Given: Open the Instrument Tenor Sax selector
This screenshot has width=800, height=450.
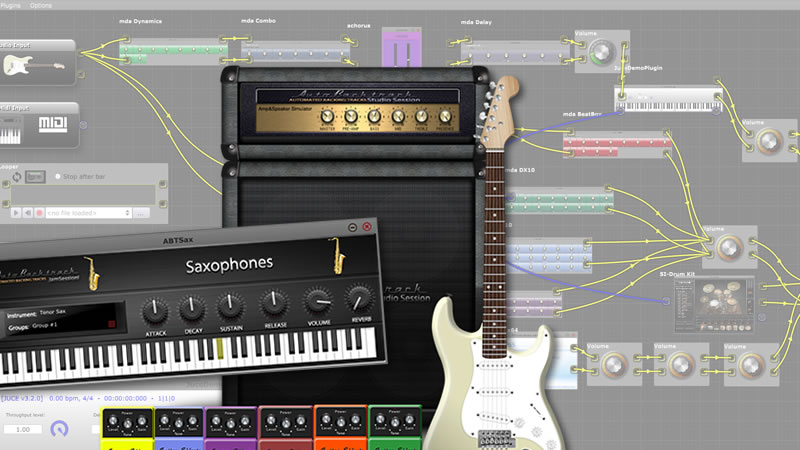Looking at the screenshot, I should click(x=37, y=313).
